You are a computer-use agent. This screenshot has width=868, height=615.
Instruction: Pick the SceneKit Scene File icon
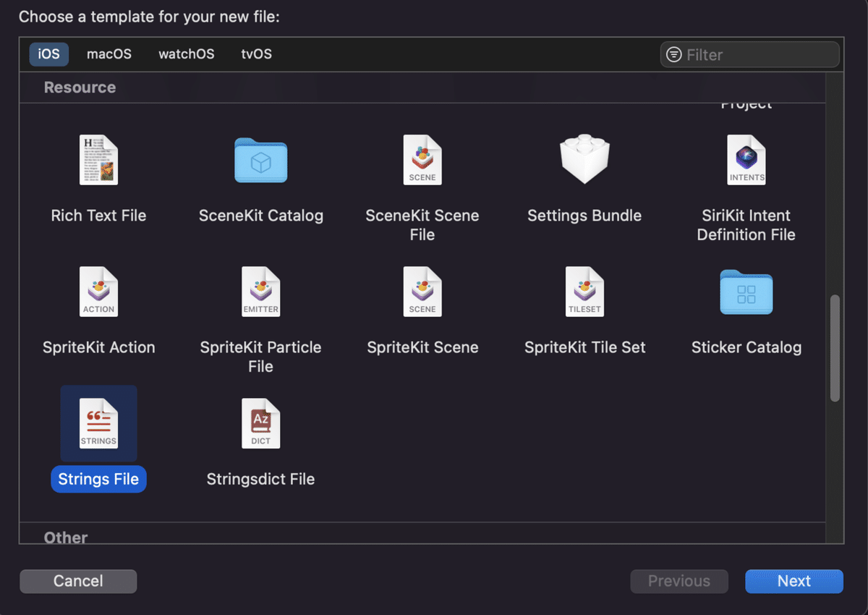(x=422, y=160)
